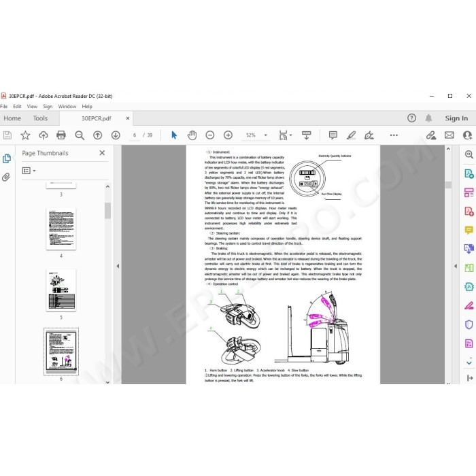Select page 5 thumbnail
Screen dimensions: 476x476
pyautogui.click(x=61, y=290)
